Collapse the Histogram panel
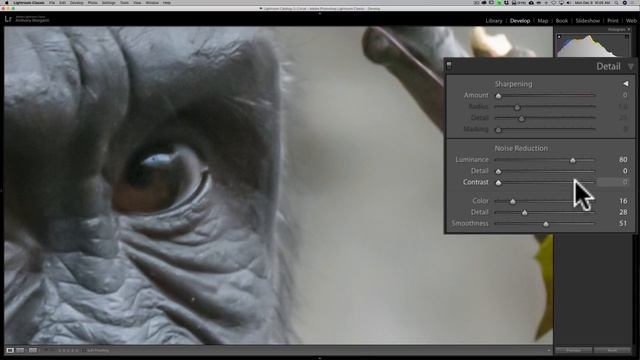The image size is (640, 360). pos(629,29)
